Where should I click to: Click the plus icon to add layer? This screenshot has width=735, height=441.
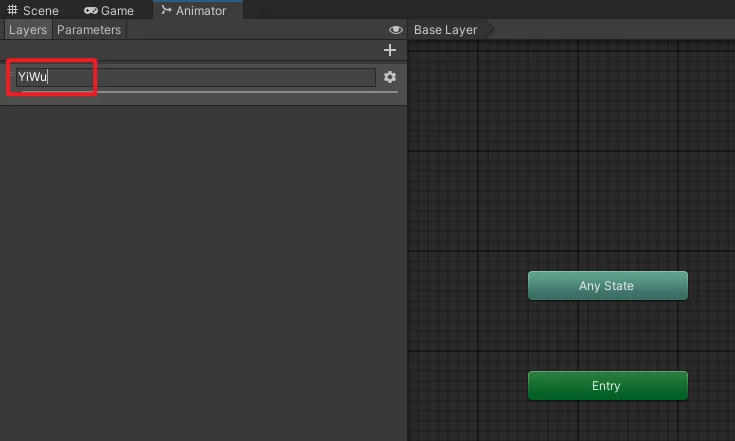click(x=390, y=50)
